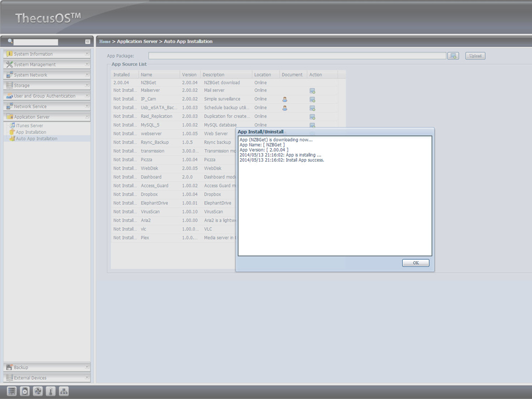532x399 pixels.
Task: Open the document icon for IP_Cam
Action: tap(285, 99)
